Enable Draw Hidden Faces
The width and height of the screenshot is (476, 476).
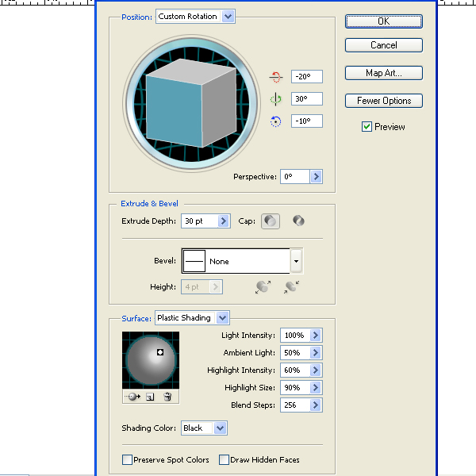click(x=224, y=459)
